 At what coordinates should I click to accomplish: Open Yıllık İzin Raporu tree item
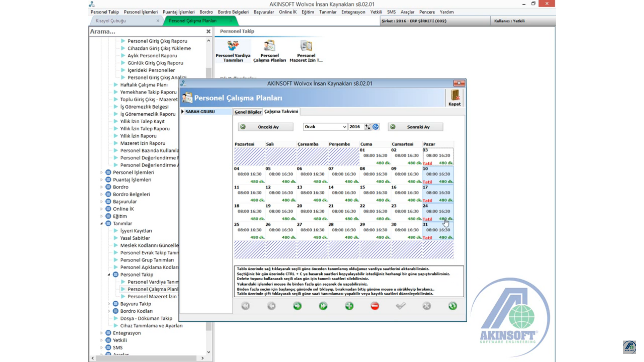(138, 136)
